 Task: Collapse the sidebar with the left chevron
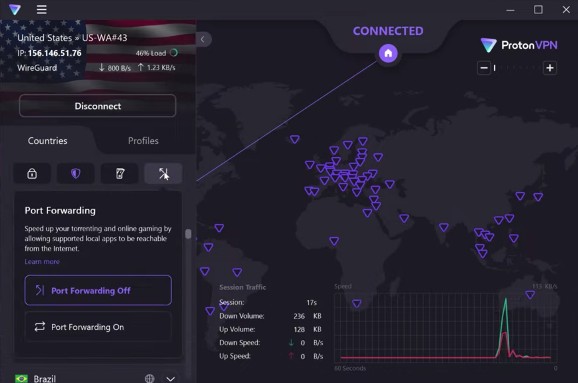click(x=203, y=39)
